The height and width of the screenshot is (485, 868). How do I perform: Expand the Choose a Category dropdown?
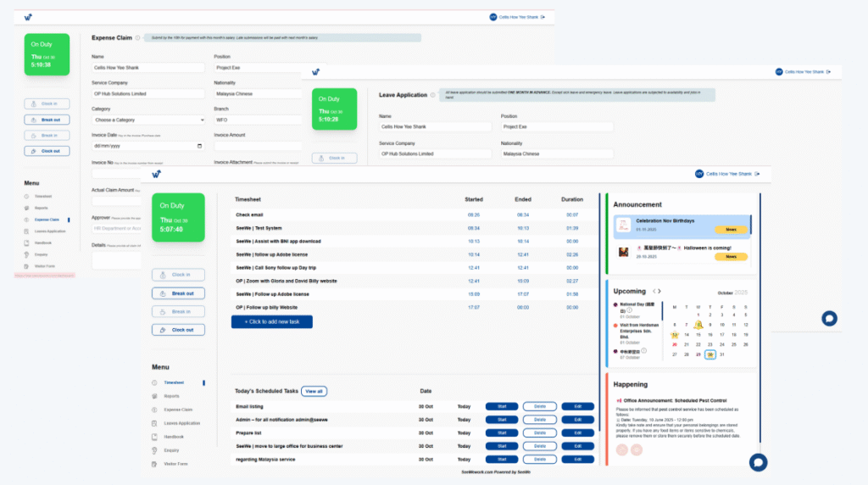pyautogui.click(x=148, y=120)
